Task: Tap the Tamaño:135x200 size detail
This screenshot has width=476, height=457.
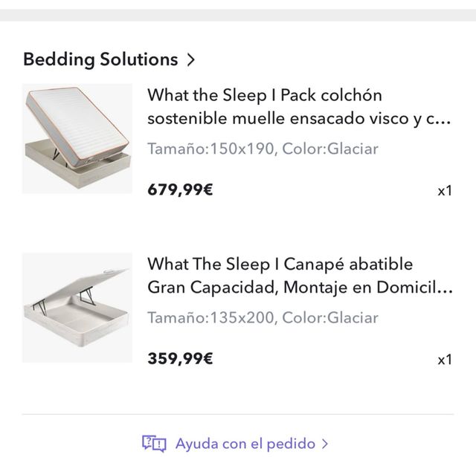Action: (x=211, y=317)
